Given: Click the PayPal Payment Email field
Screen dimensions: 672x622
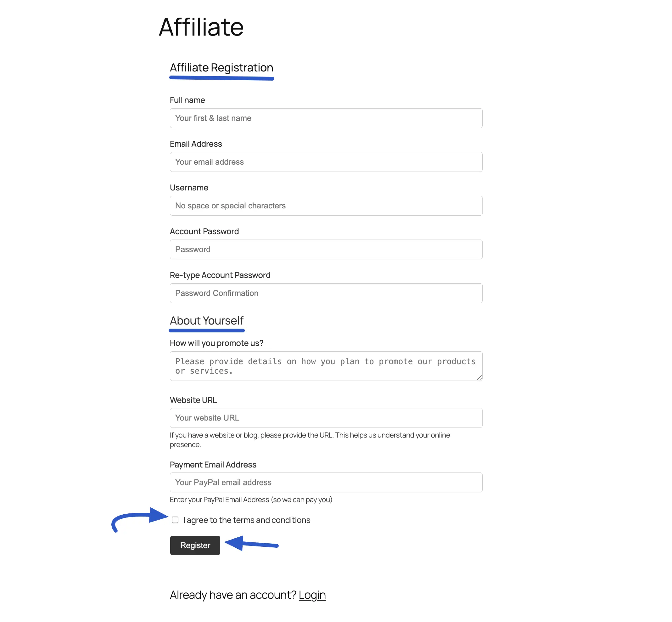Looking at the screenshot, I should pyautogui.click(x=326, y=482).
